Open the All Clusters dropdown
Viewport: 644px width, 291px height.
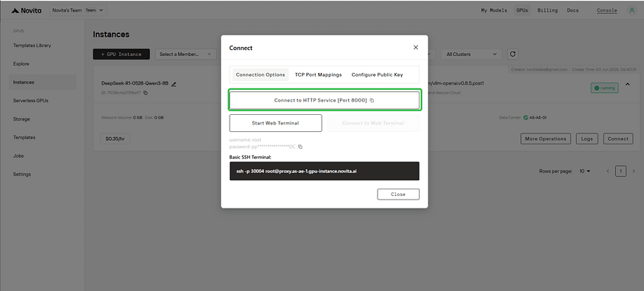(x=471, y=55)
